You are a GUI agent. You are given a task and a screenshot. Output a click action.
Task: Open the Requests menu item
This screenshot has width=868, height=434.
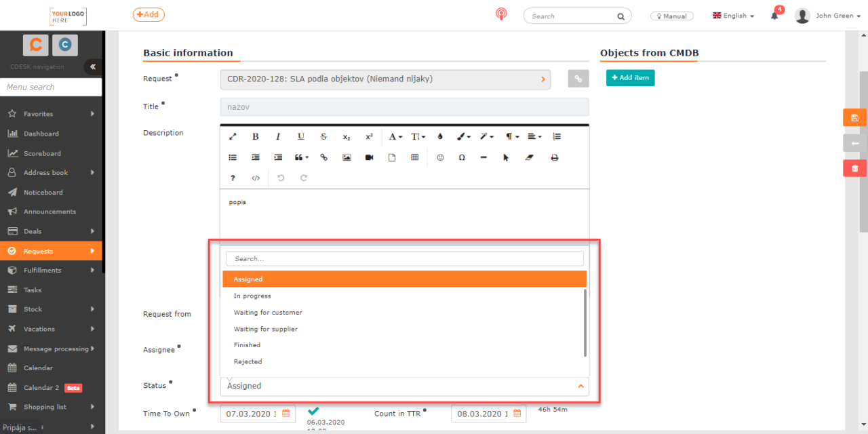(x=51, y=251)
